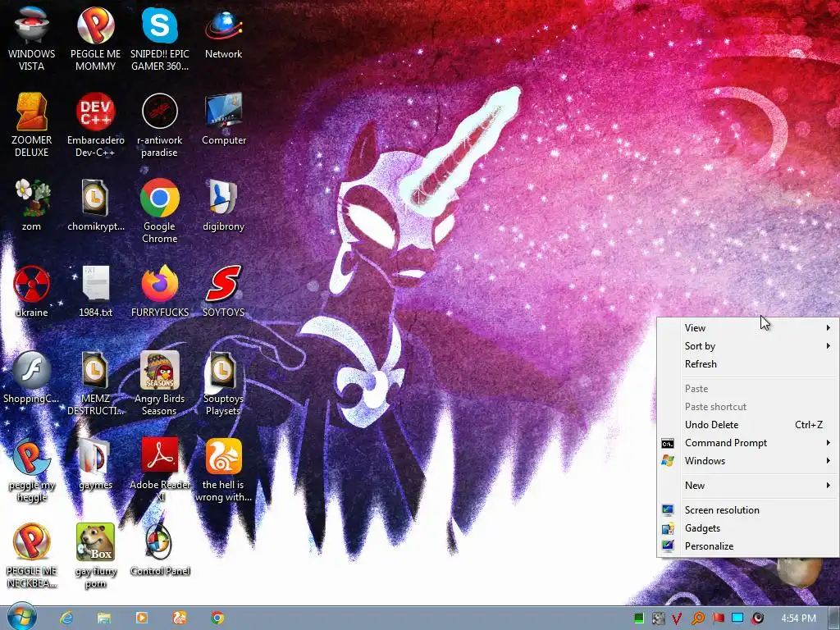
Task: Select the chomikrypt file icon
Action: [x=95, y=204]
